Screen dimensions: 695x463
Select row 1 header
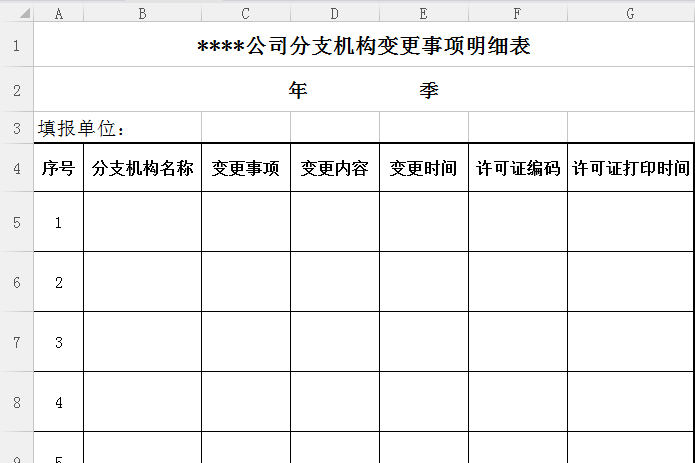click(16, 46)
